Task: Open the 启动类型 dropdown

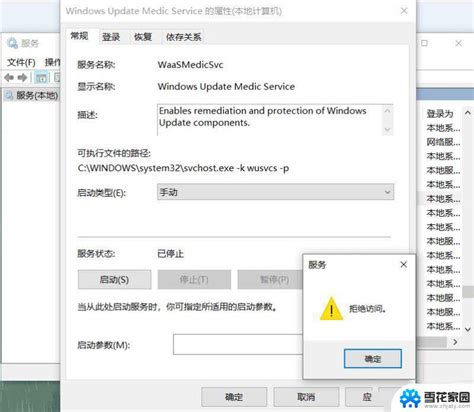Action: click(275, 192)
